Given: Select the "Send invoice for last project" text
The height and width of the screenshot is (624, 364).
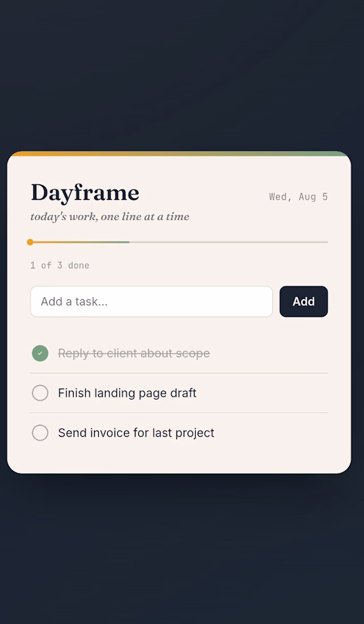Looking at the screenshot, I should click(136, 433).
